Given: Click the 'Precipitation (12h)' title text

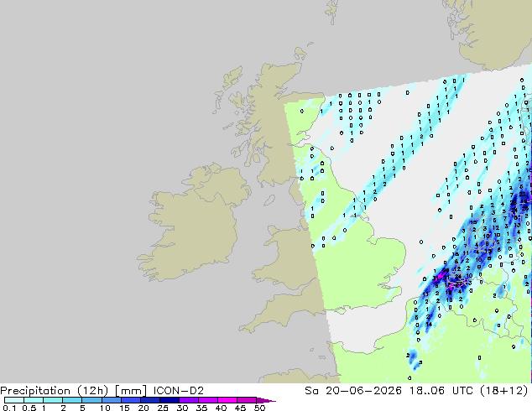Looking at the screenshot, I should click(55, 391).
